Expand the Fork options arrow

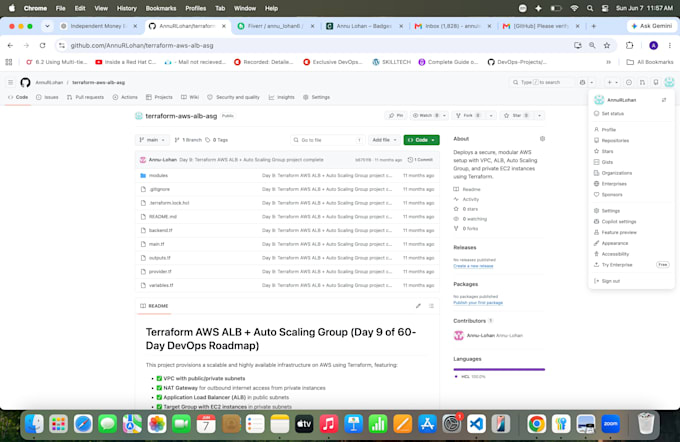click(491, 115)
